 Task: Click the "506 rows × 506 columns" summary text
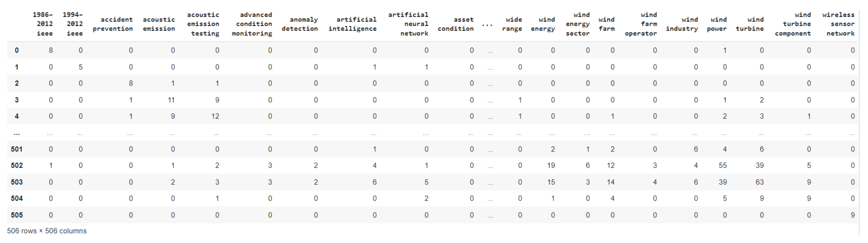(x=47, y=231)
